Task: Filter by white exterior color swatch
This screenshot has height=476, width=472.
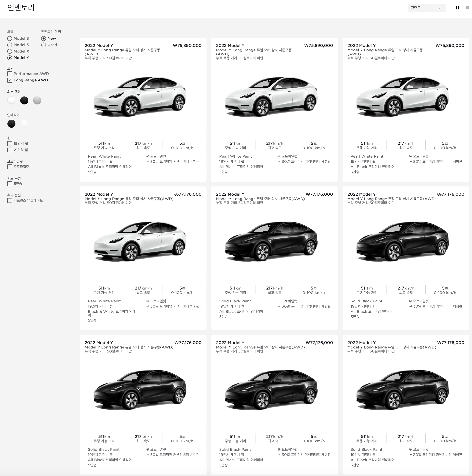Action: coord(11,100)
